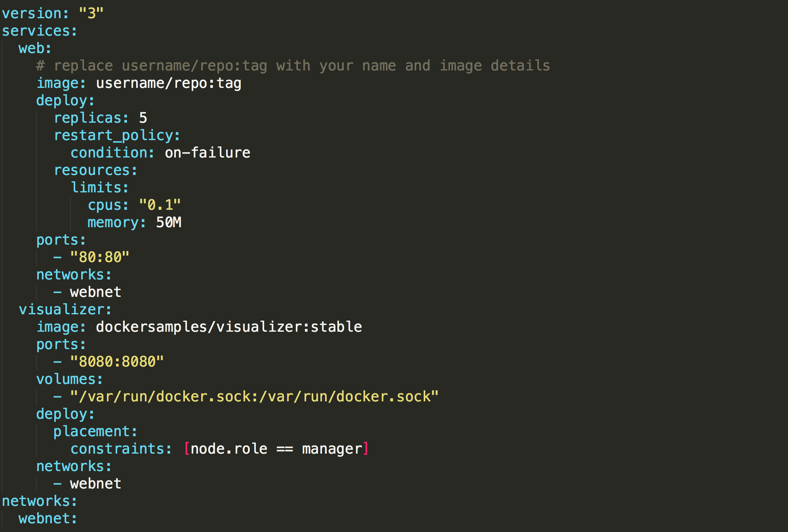The image size is (788, 532).
Task: Click the "3" version string value
Action: tap(91, 13)
